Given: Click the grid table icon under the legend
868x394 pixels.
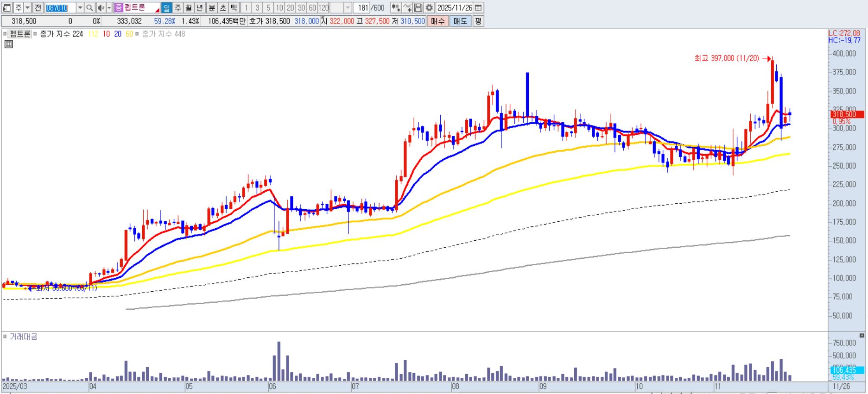Looking at the screenshot, I should pyautogui.click(x=8, y=44).
